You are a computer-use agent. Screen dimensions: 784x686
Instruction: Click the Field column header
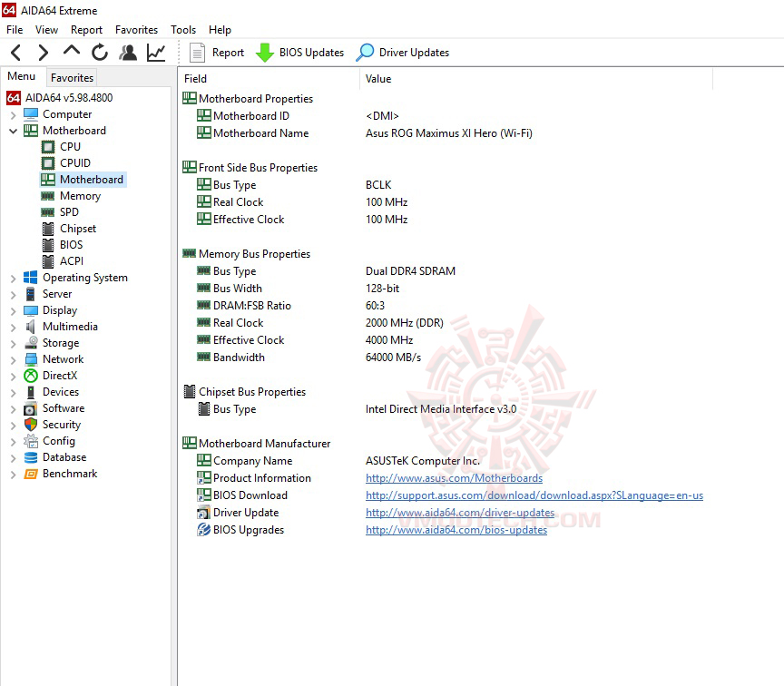click(x=269, y=79)
